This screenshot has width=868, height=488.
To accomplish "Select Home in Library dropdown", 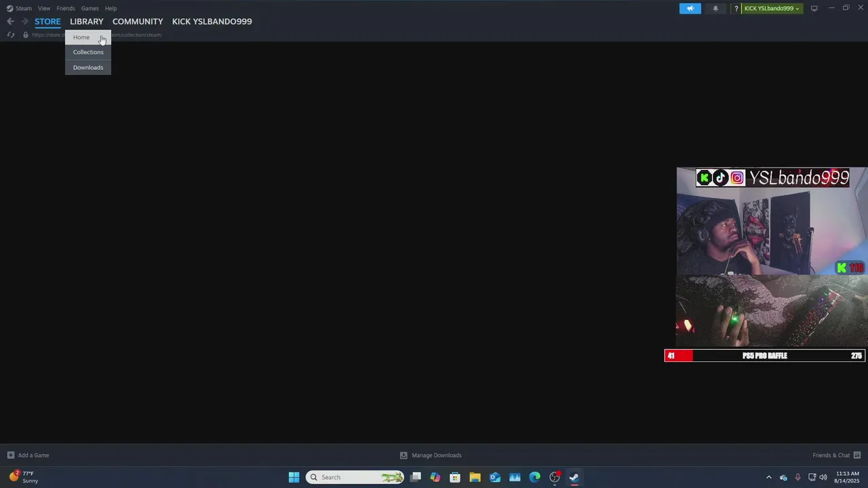I will click(x=87, y=37).
